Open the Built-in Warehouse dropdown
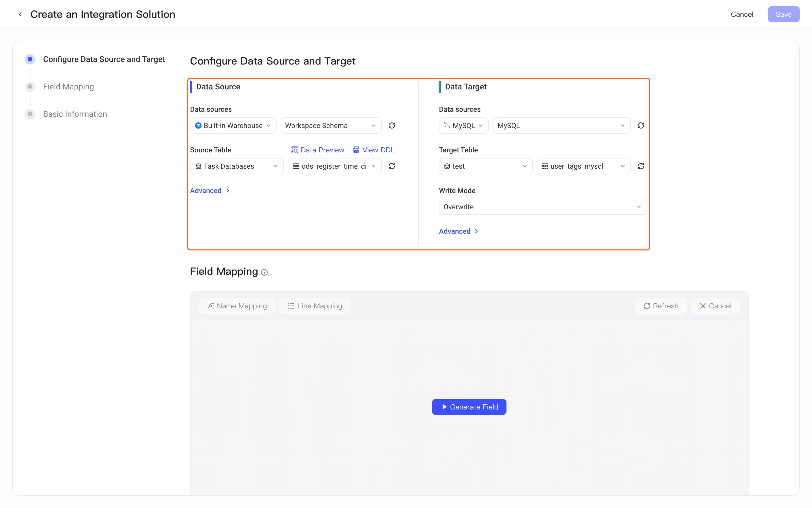Screen dimensions: 812x508 [233, 126]
